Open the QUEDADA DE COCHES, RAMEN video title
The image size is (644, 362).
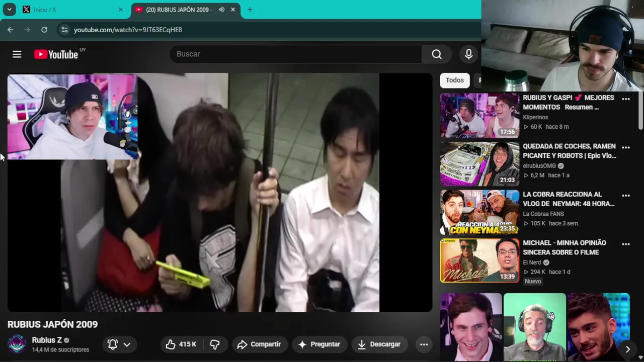pos(570,151)
